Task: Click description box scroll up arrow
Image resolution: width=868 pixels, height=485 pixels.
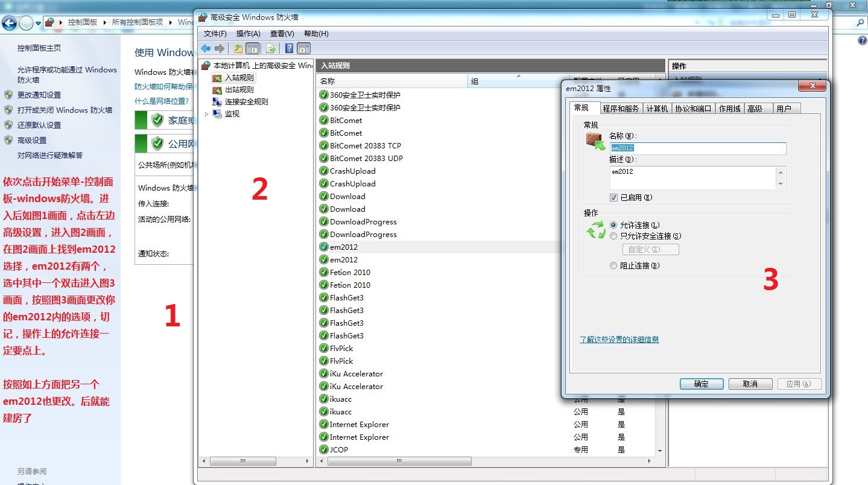Action: pyautogui.click(x=781, y=172)
